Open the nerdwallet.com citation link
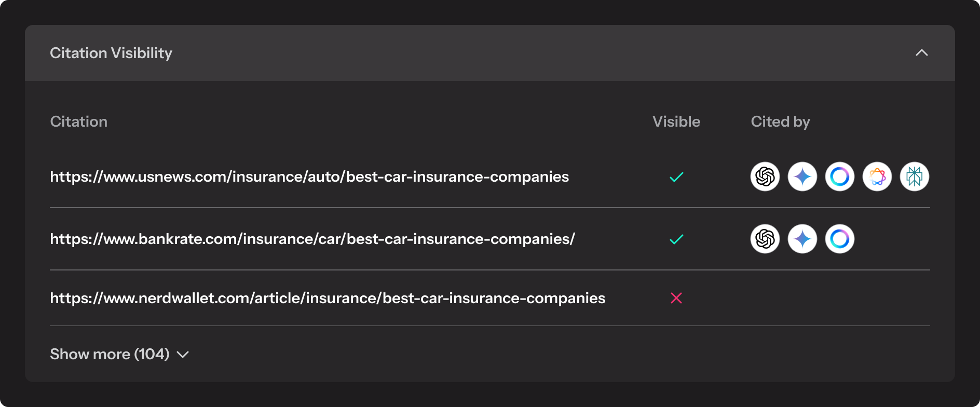 tap(328, 298)
